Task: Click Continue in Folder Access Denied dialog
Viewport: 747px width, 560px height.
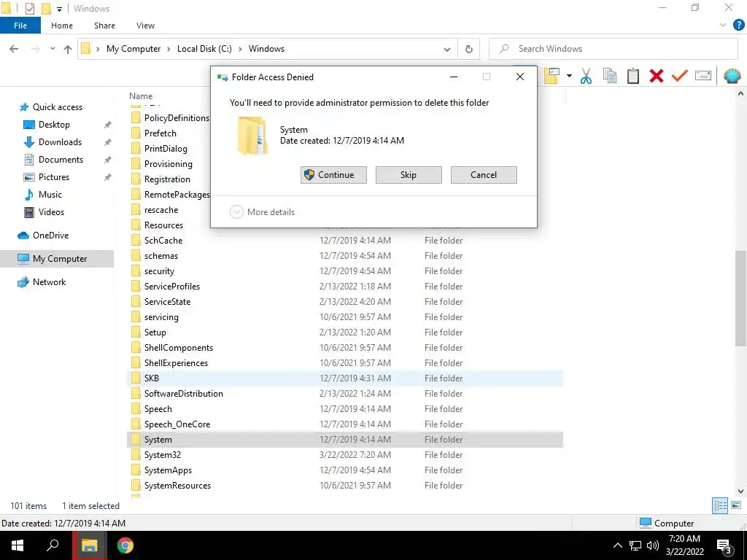Action: pyautogui.click(x=333, y=175)
